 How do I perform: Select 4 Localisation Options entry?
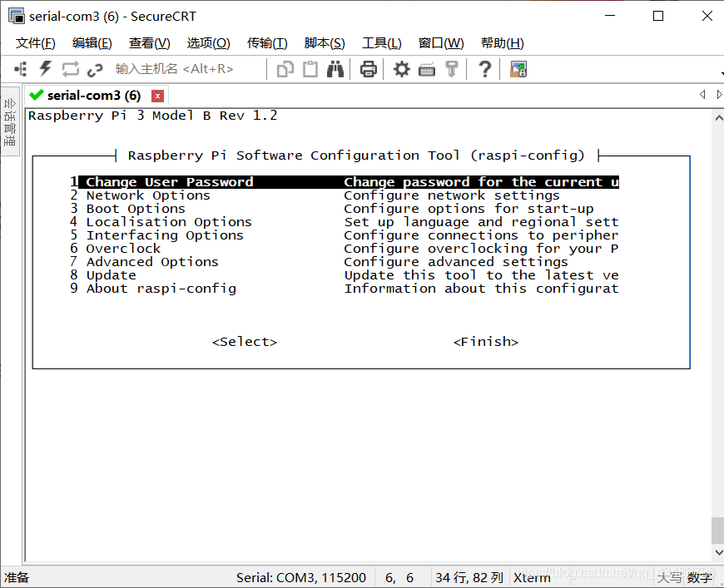click(344, 222)
